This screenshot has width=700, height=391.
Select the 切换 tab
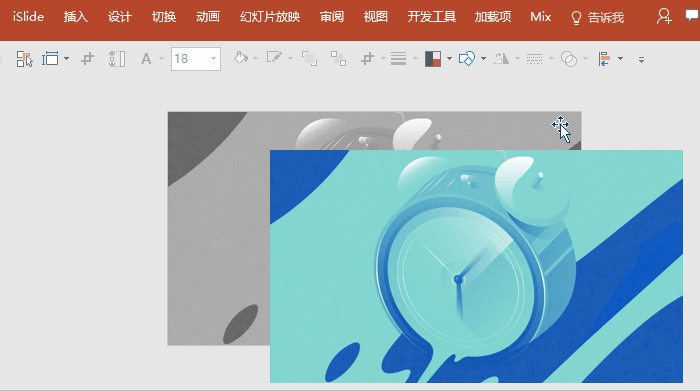(x=164, y=17)
